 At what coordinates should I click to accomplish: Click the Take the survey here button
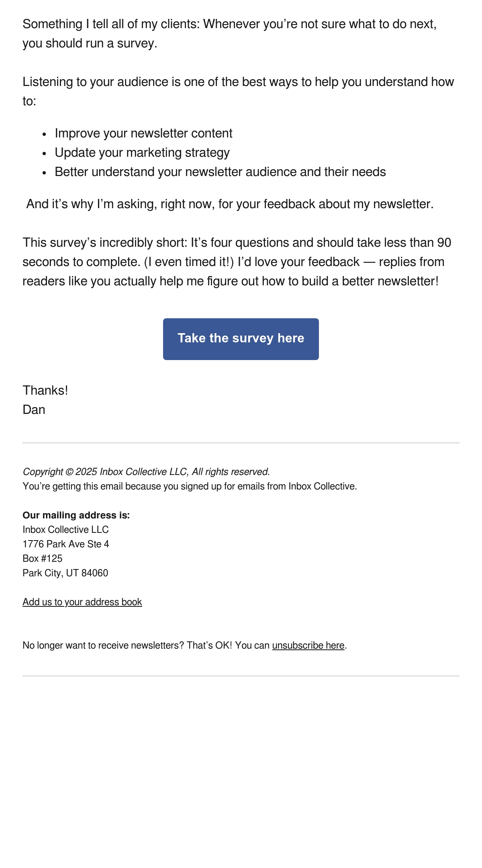[241, 339]
